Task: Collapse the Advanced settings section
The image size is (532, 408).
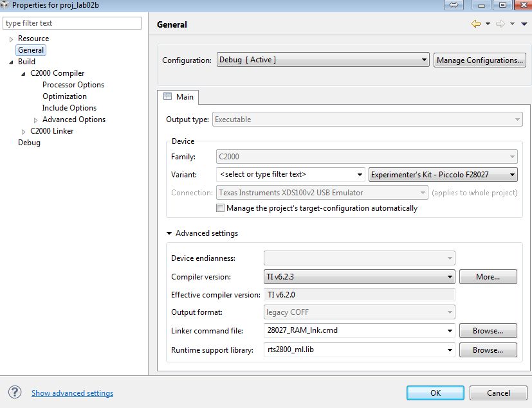Action: point(169,233)
